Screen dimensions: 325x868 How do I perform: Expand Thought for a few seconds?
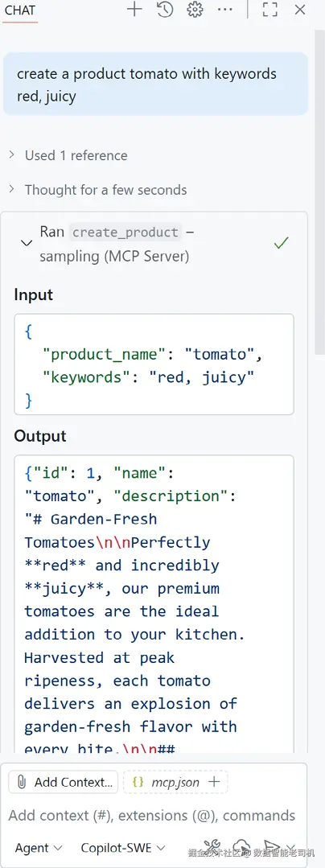[98, 190]
